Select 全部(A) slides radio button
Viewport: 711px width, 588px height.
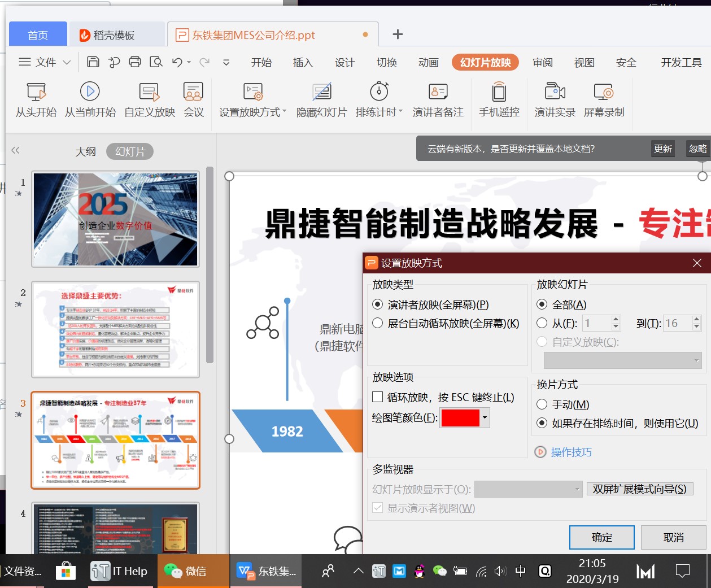[542, 304]
